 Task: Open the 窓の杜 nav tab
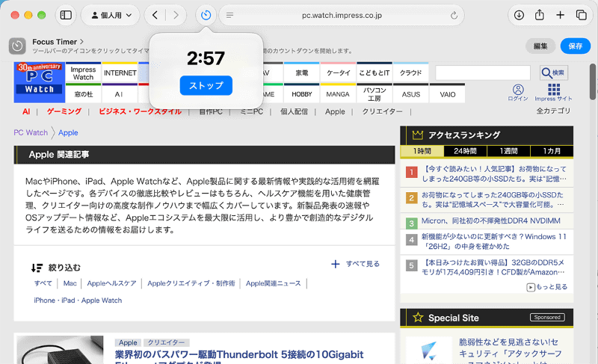83,94
